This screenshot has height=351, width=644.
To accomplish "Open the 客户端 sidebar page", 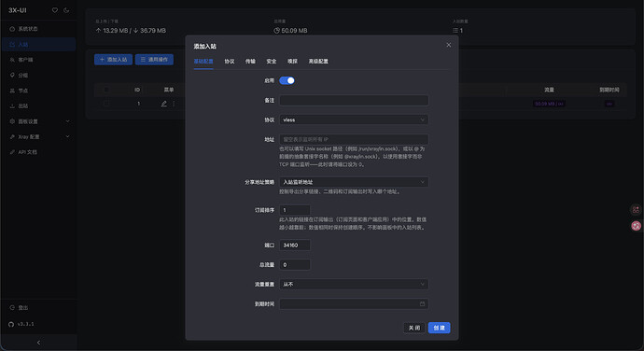I will coord(38,60).
